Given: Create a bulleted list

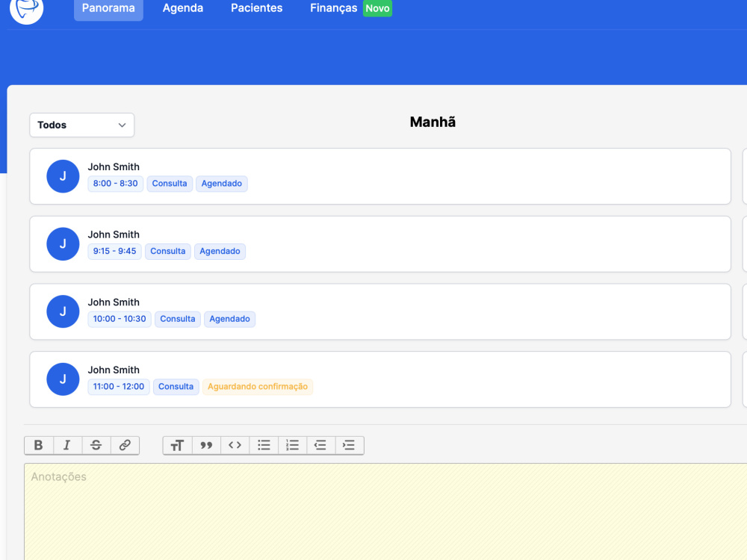Looking at the screenshot, I should (264, 445).
